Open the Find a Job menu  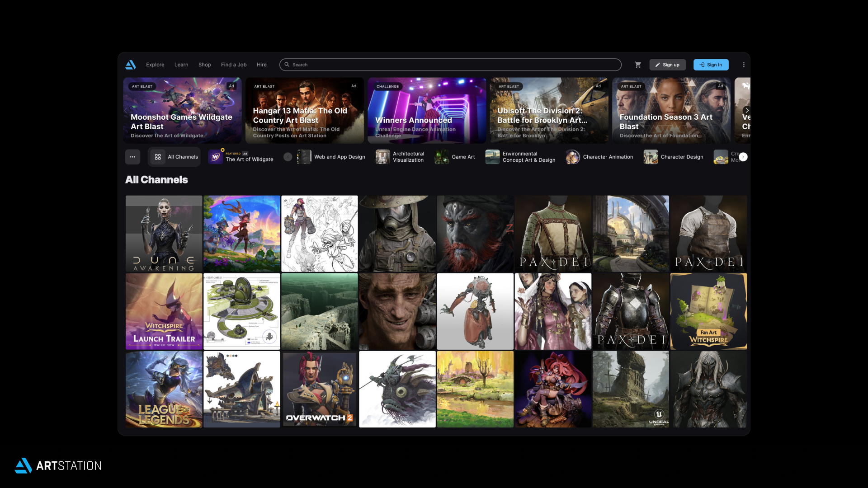tap(234, 65)
